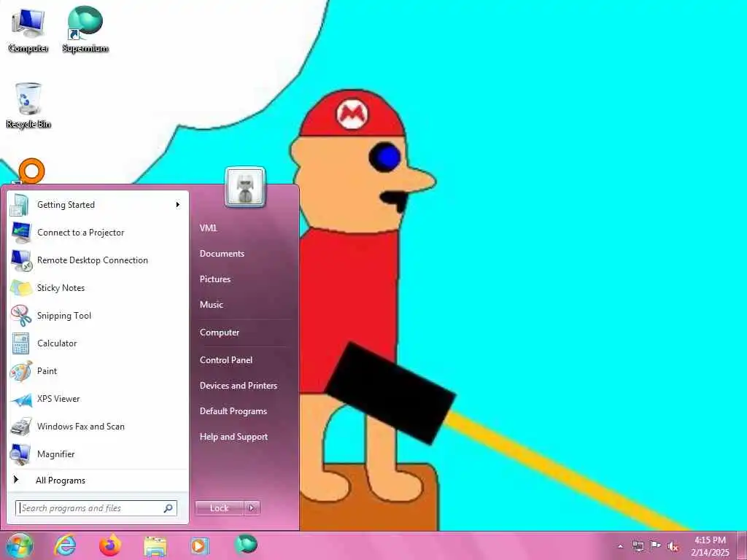This screenshot has width=747, height=560.
Task: Show hidden tray icons arrow
Action: click(x=620, y=546)
